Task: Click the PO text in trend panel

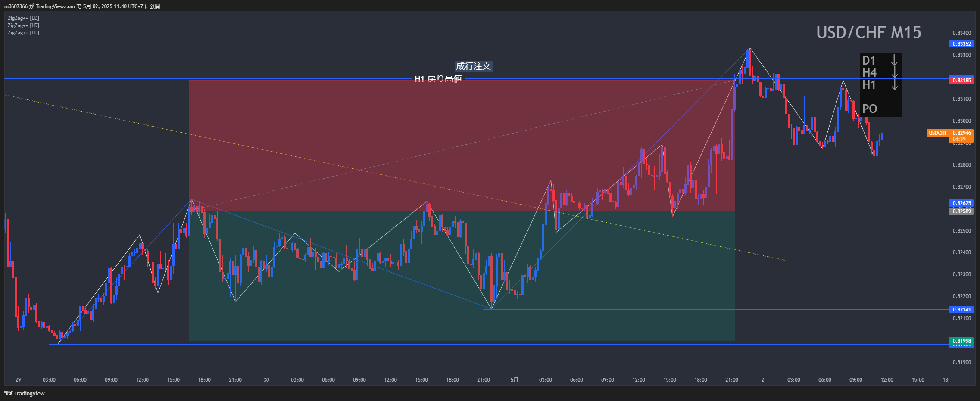Action: pos(869,109)
